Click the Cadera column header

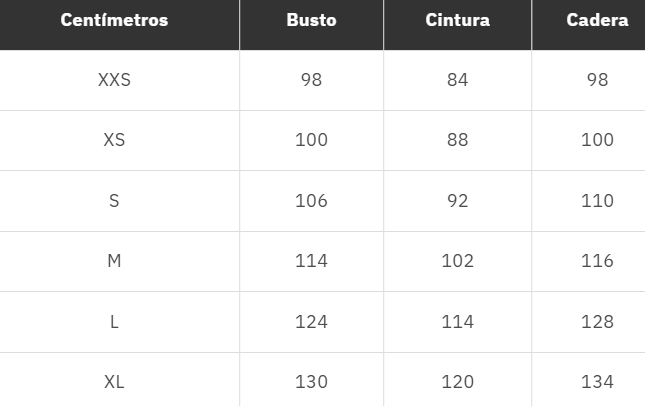tap(597, 21)
